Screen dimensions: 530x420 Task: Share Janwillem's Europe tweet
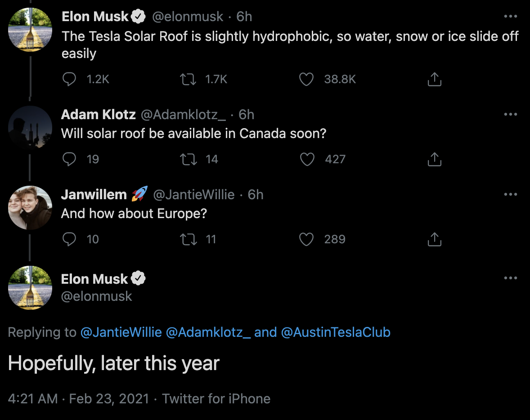[x=434, y=239]
